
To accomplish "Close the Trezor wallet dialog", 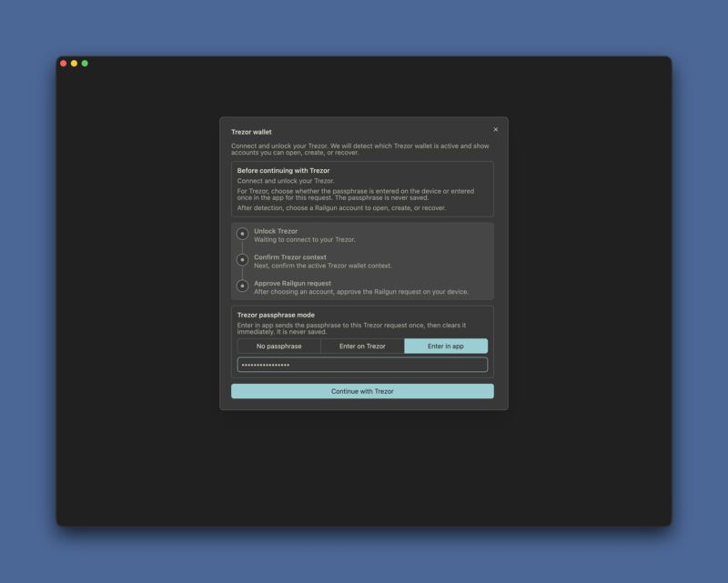I will (x=495, y=129).
